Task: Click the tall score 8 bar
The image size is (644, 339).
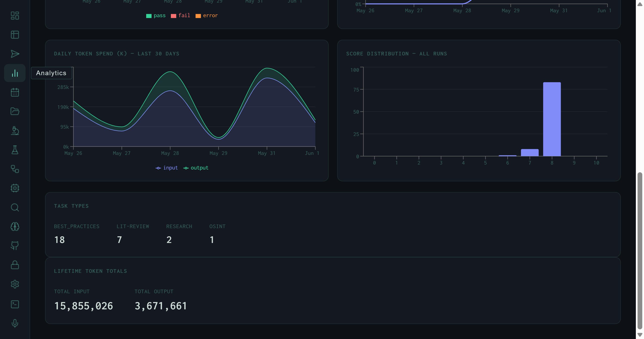Action: pyautogui.click(x=552, y=119)
